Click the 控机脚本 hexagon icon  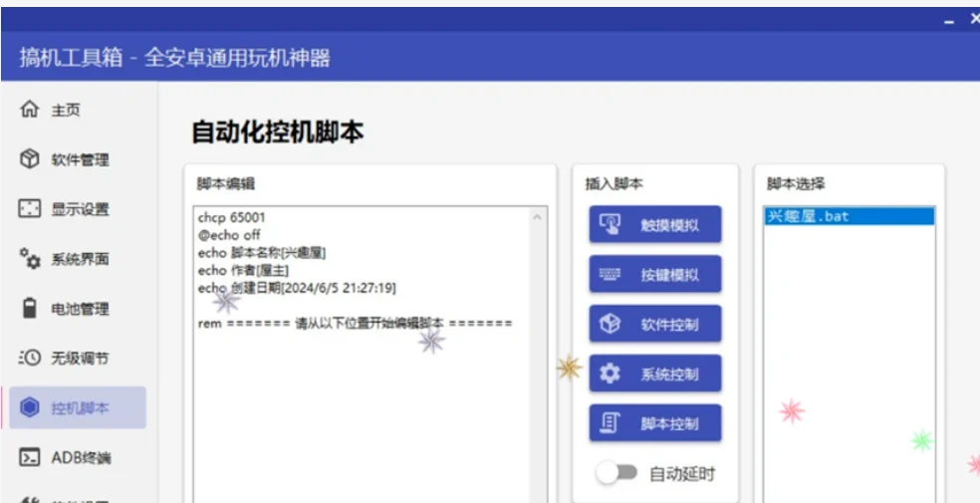29,407
